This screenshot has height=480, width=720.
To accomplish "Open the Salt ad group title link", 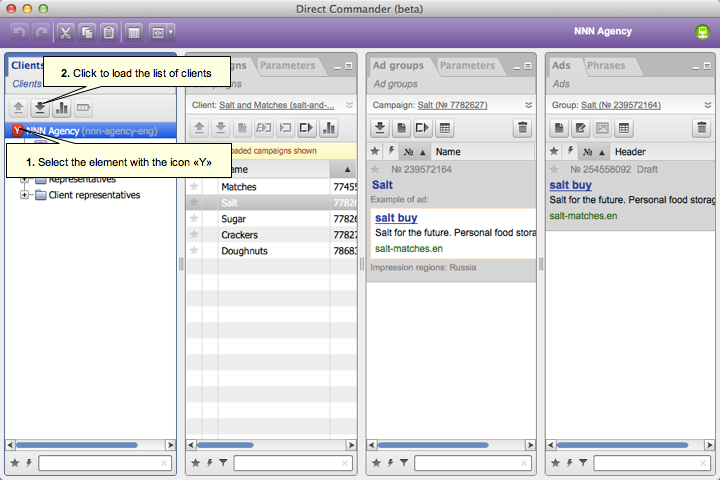I will pyautogui.click(x=382, y=185).
